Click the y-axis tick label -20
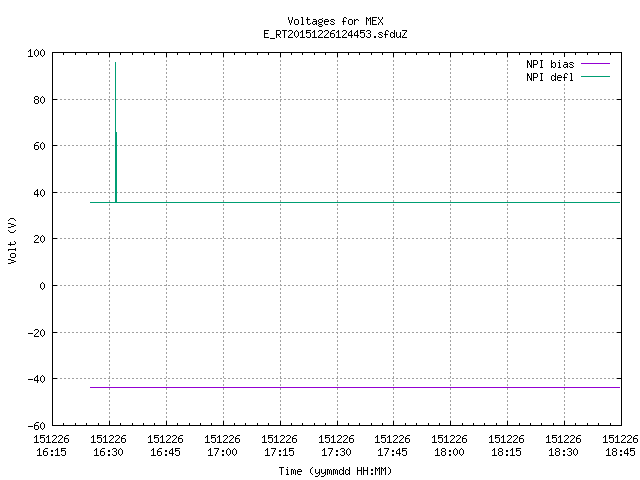Image resolution: width=640 pixels, height=480 pixels. (x=36, y=333)
